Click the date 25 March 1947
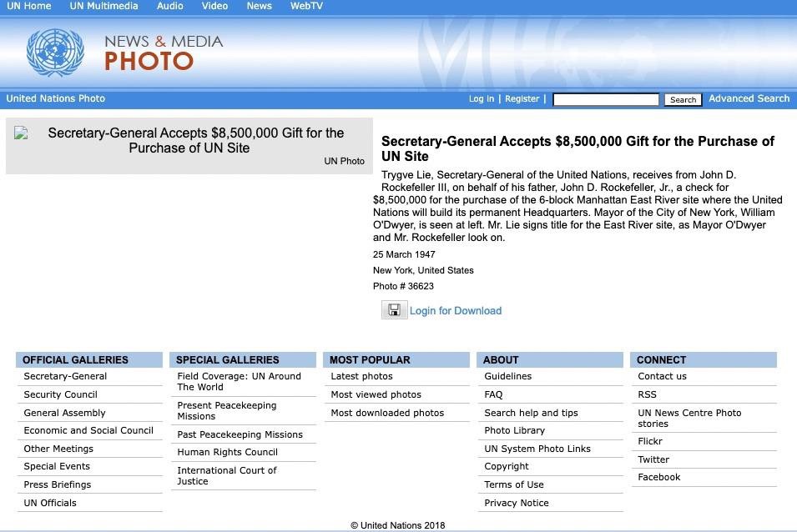Viewport: 797px width, 532px height. [404, 254]
